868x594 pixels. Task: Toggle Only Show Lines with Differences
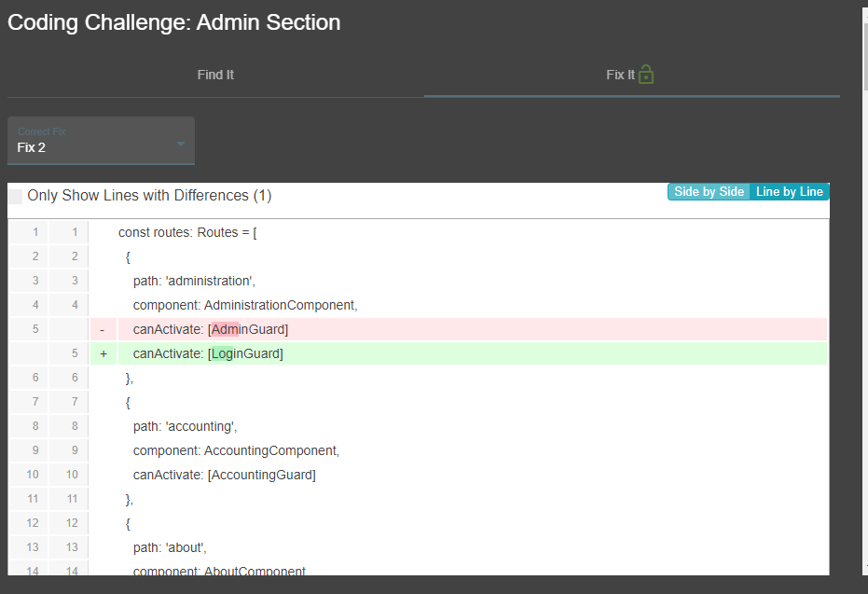[14, 196]
